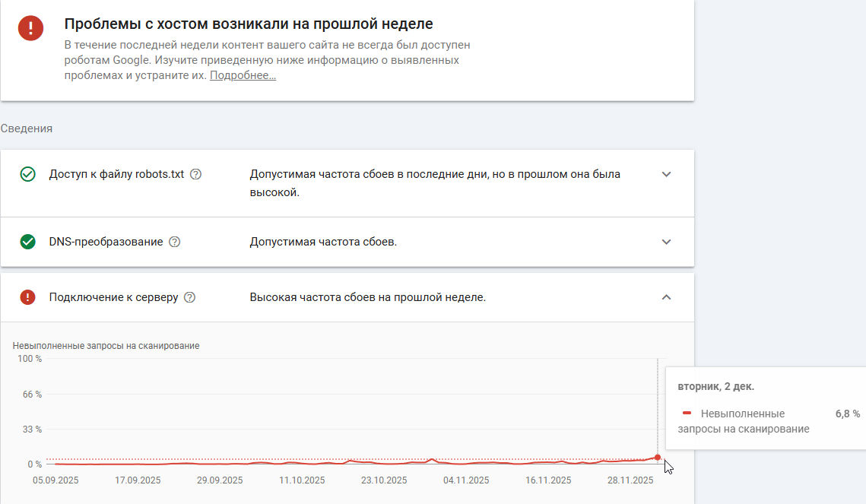
Task: Open help icon beside Подключение к серверу
Action: tap(189, 297)
